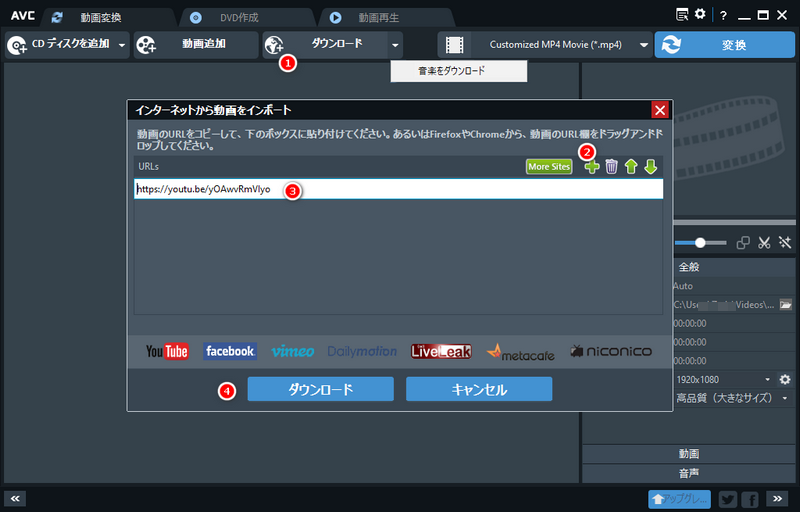Click the collapse left double-arrow button
The height and width of the screenshot is (512, 800).
[15, 499]
